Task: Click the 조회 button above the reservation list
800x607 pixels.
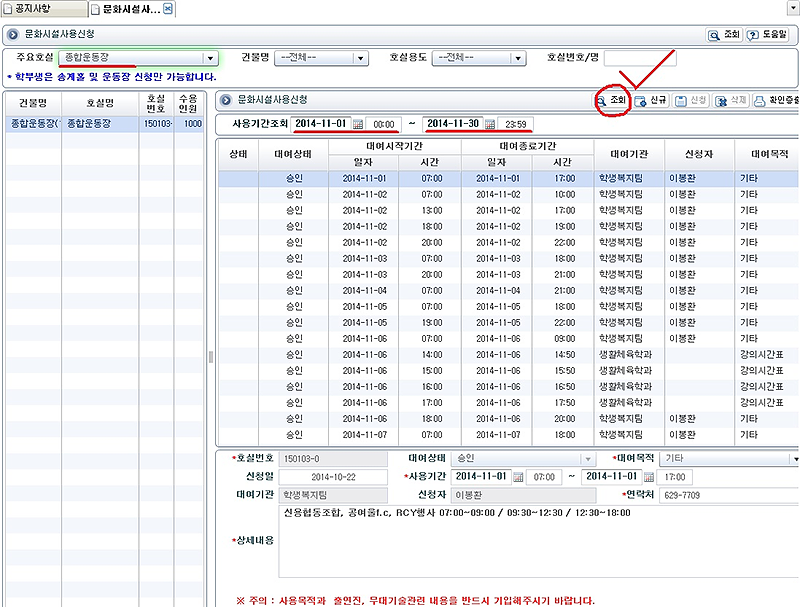Action: click(612, 100)
